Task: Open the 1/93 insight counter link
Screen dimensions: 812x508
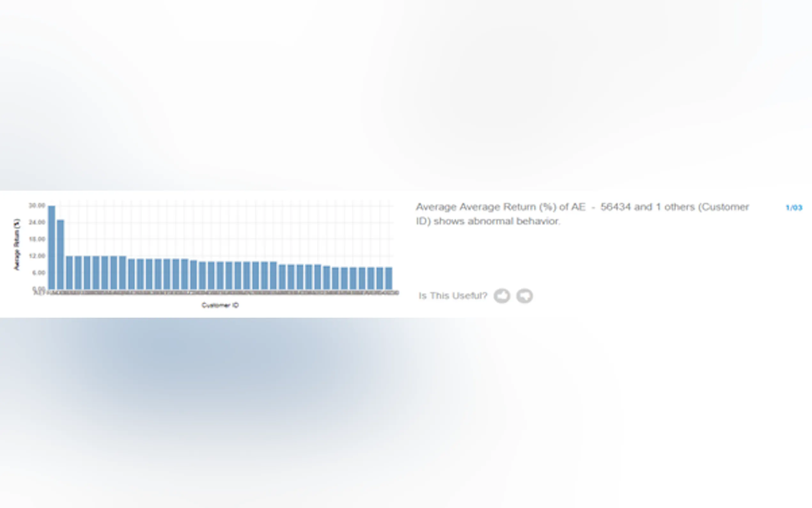Action: coord(794,208)
